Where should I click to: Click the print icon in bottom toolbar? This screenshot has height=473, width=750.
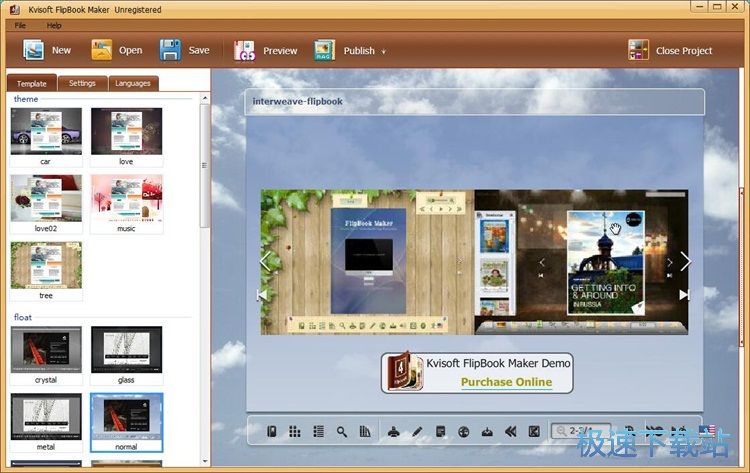[394, 432]
